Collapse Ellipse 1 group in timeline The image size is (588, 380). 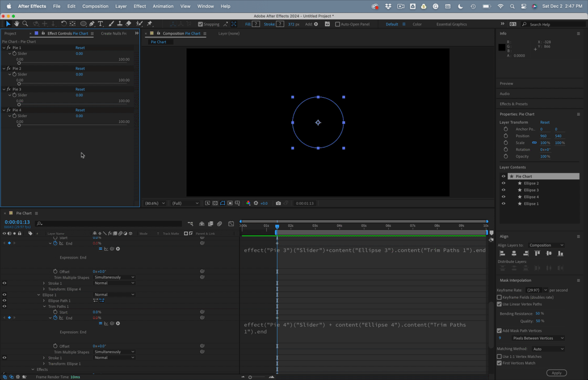(x=39, y=295)
